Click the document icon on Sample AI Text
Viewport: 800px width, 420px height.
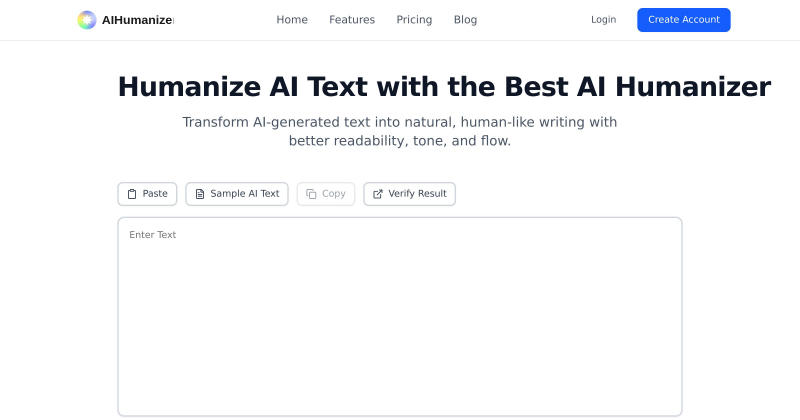(x=200, y=194)
